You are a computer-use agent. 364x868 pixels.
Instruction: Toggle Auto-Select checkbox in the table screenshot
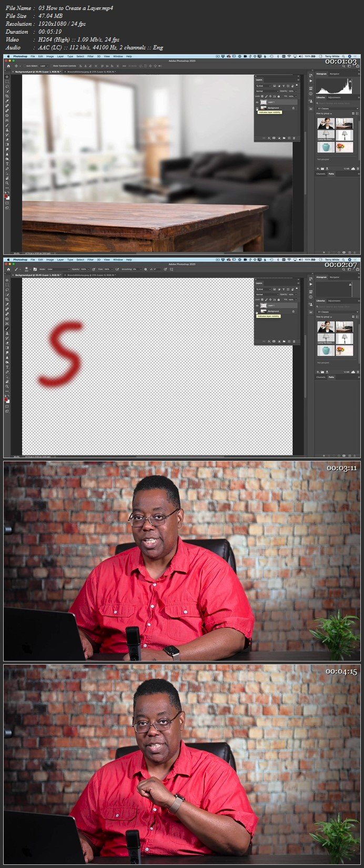[25, 66]
